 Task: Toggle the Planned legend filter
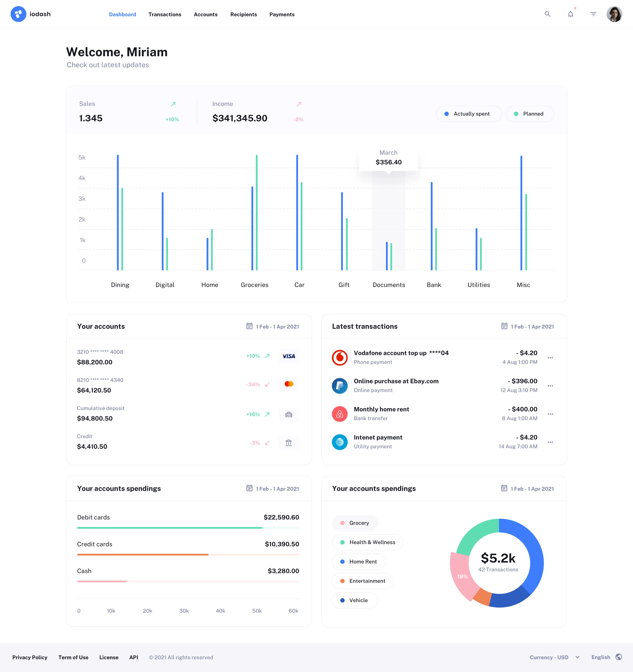(x=529, y=114)
